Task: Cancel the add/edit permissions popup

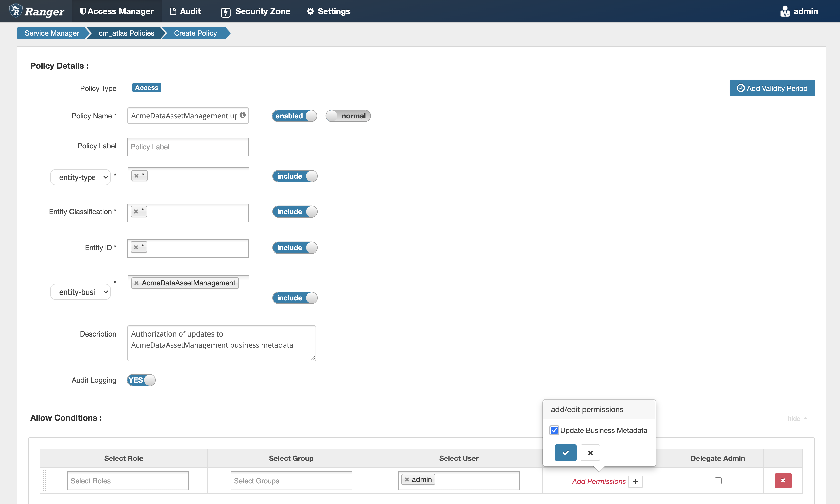Action: tap(590, 452)
